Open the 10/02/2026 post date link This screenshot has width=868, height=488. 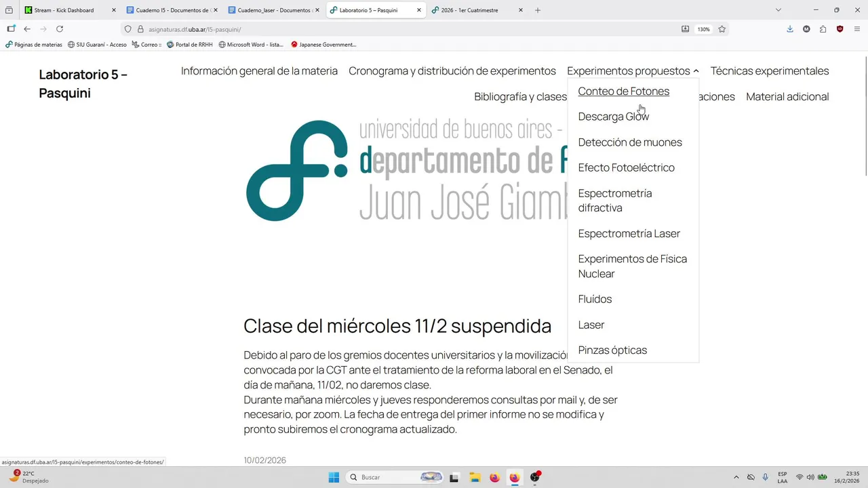pyautogui.click(x=265, y=461)
